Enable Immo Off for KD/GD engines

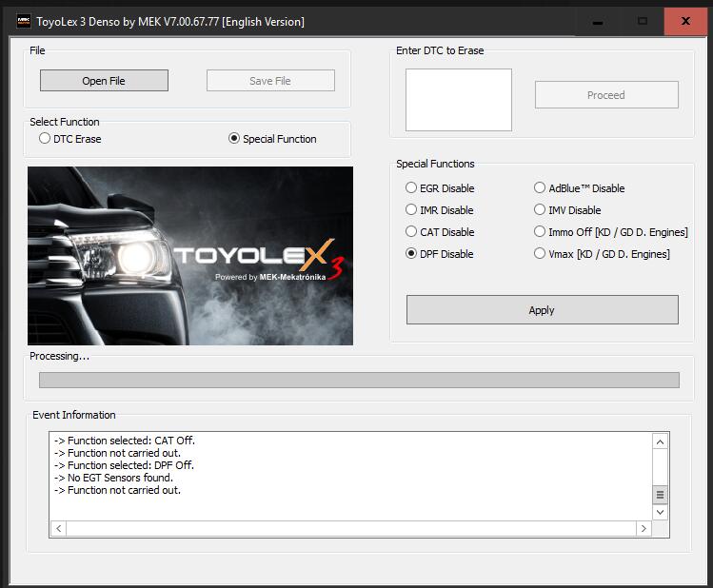[540, 232]
